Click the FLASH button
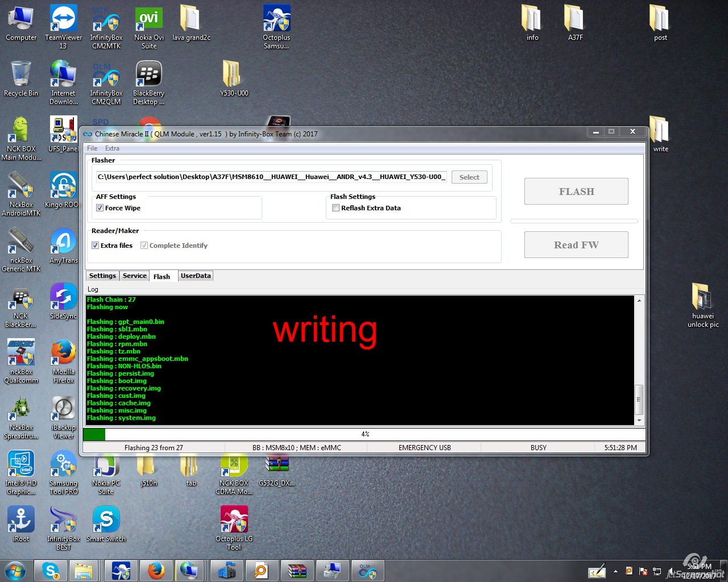728x582 pixels. [x=576, y=192]
